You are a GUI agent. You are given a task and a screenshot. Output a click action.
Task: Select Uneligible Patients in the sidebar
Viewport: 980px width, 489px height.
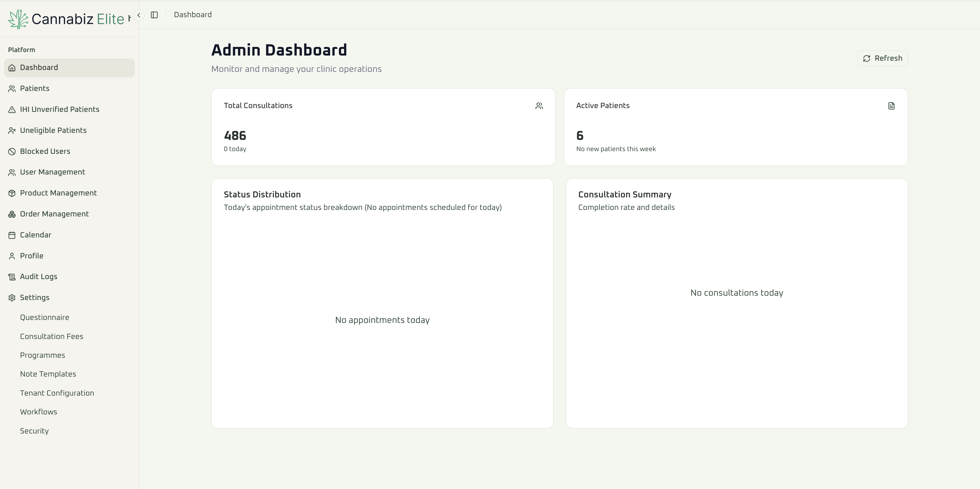coord(53,130)
